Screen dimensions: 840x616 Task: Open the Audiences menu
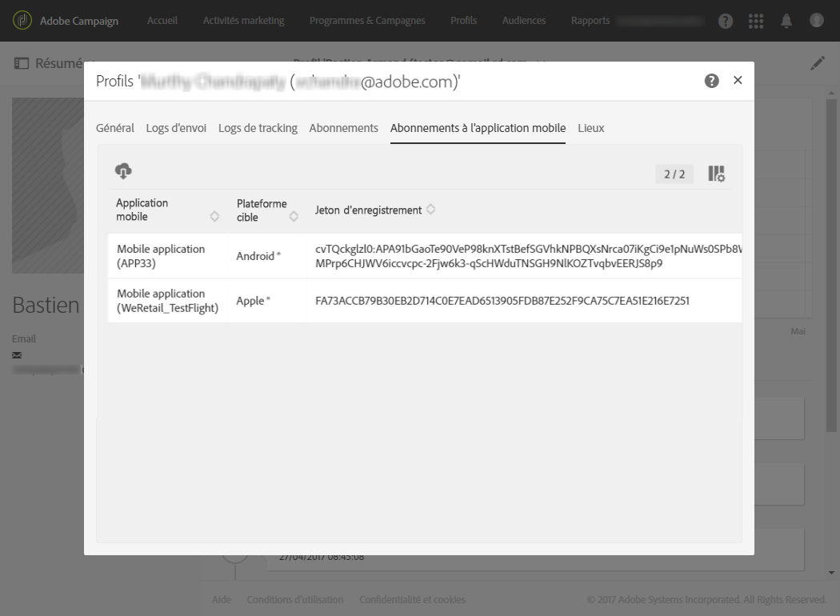tap(524, 20)
